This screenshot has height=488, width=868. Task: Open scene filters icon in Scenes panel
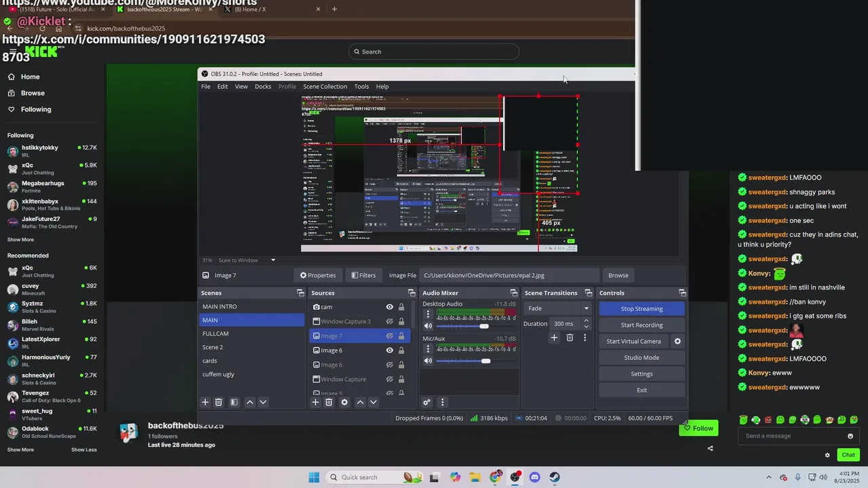point(234,402)
